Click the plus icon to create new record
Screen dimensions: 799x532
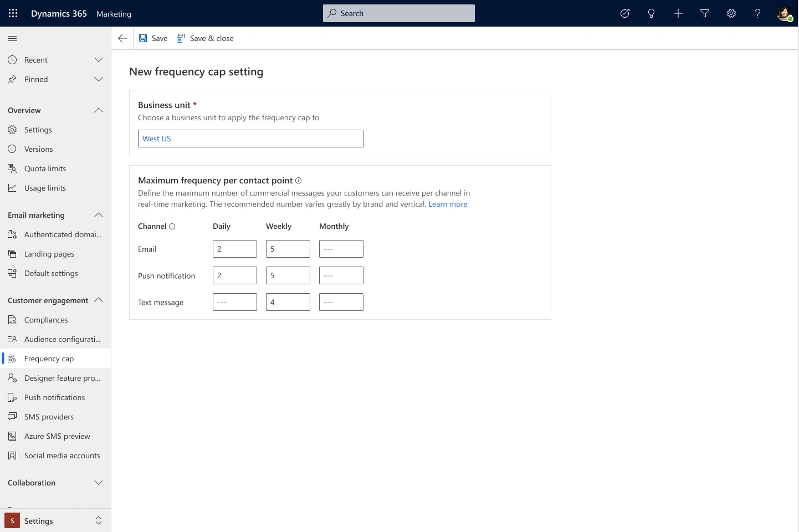(x=678, y=13)
